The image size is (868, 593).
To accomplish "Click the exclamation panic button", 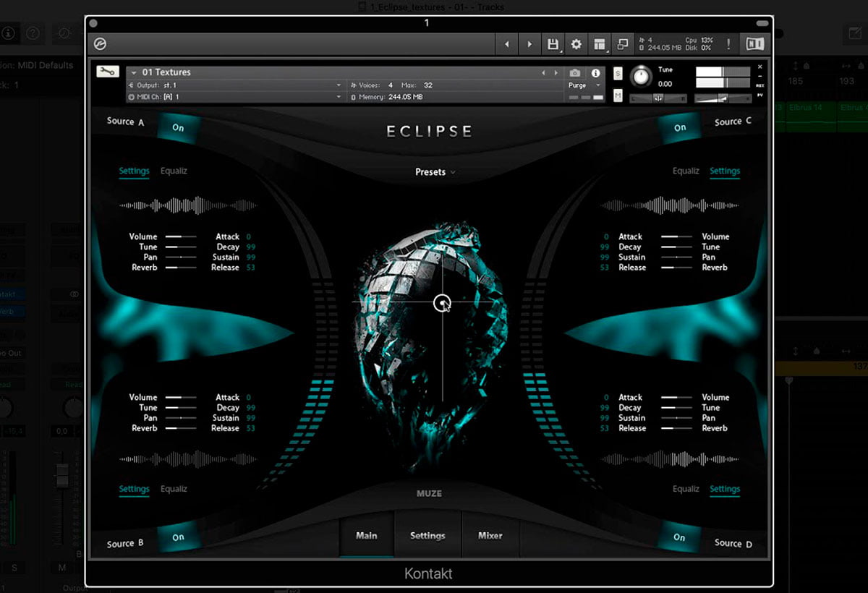I will coord(728,44).
